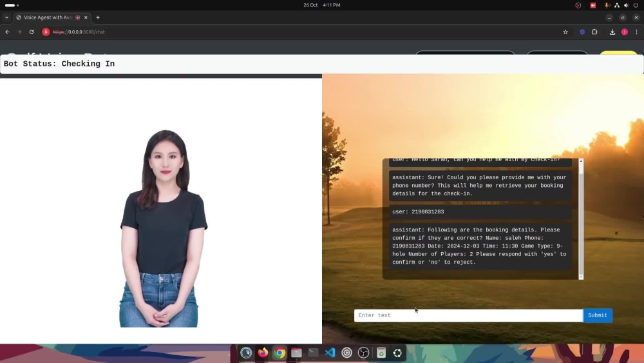Screen dimensions: 644x363
Task: Open a new browser tab
Action: coord(98,17)
